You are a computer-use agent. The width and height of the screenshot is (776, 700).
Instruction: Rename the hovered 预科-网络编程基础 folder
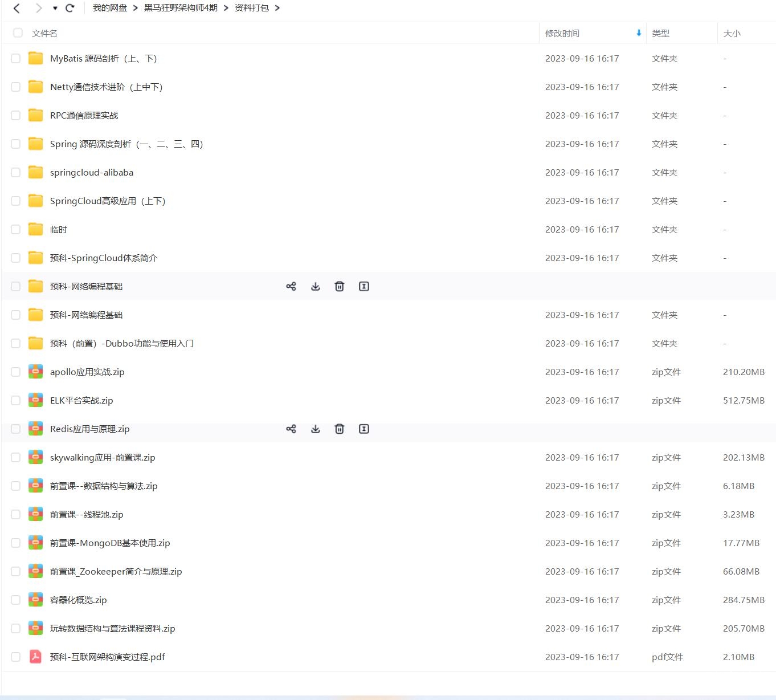tap(364, 286)
